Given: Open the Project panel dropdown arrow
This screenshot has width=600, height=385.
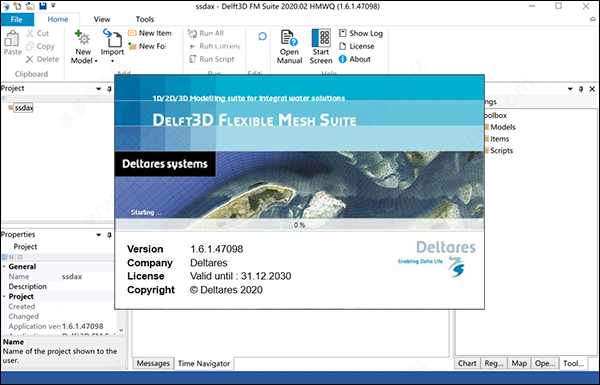Looking at the screenshot, I should pyautogui.click(x=99, y=89).
